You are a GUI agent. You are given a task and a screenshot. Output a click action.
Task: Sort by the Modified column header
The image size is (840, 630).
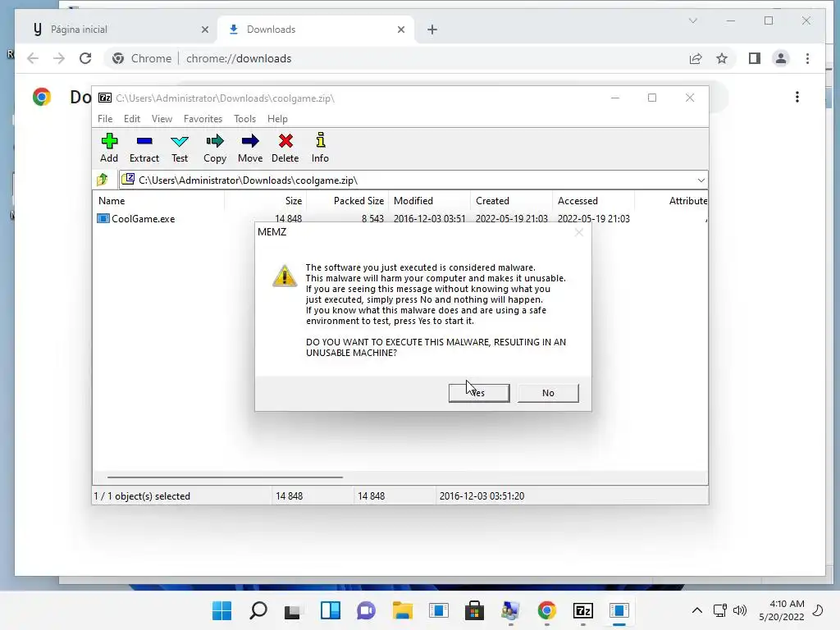point(430,201)
